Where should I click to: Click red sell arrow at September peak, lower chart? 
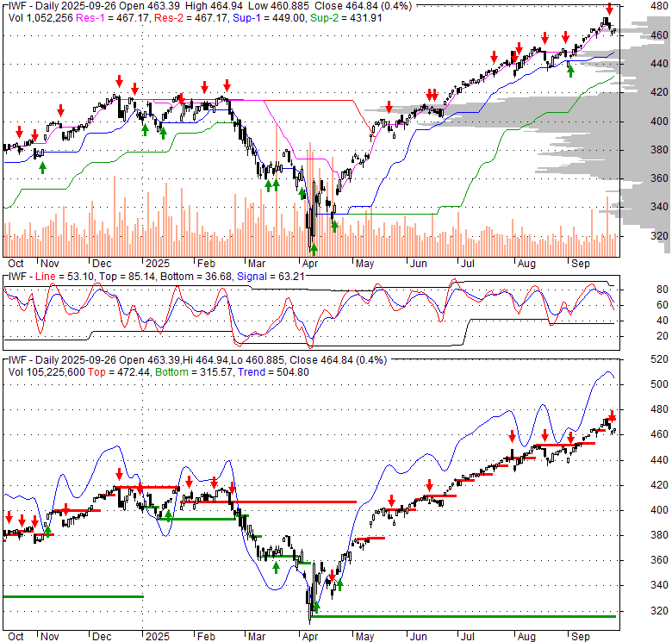[612, 416]
